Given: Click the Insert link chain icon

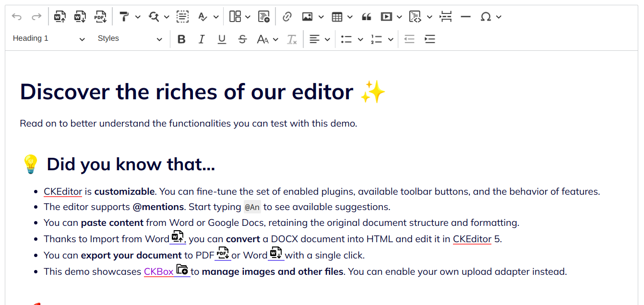Looking at the screenshot, I should click(x=287, y=17).
